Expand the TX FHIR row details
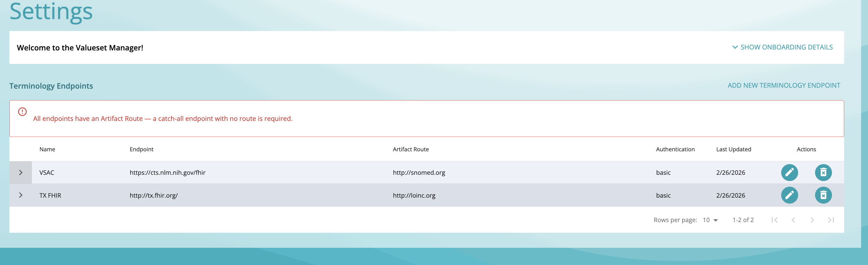The width and height of the screenshot is (868, 265). click(x=21, y=195)
